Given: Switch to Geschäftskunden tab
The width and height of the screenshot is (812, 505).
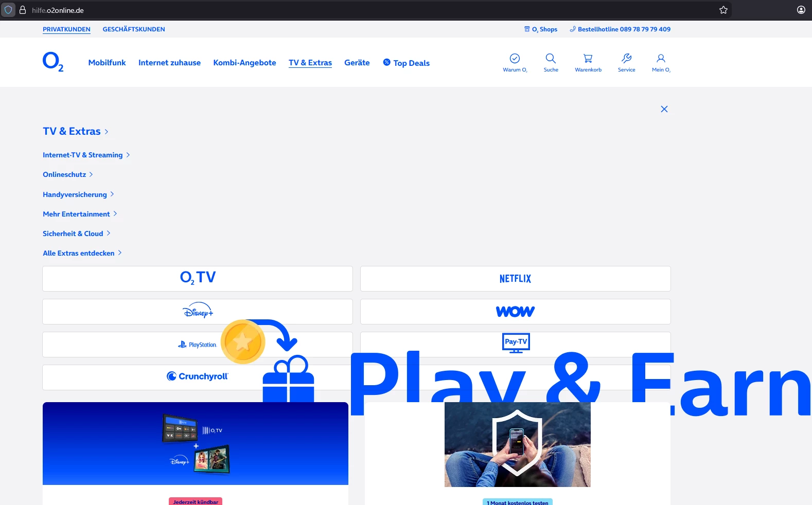Looking at the screenshot, I should pos(134,29).
